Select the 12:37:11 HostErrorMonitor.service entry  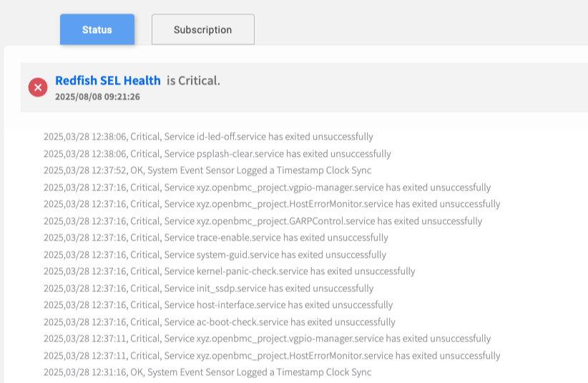(272, 356)
